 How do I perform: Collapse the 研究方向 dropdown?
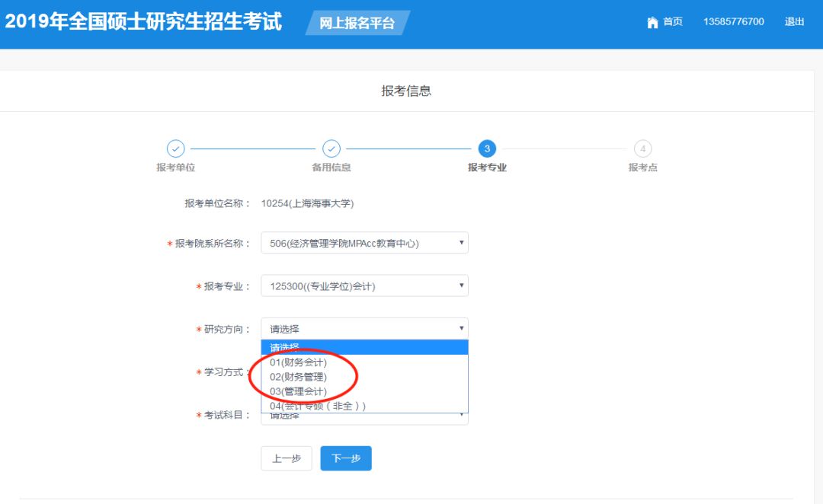(364, 329)
